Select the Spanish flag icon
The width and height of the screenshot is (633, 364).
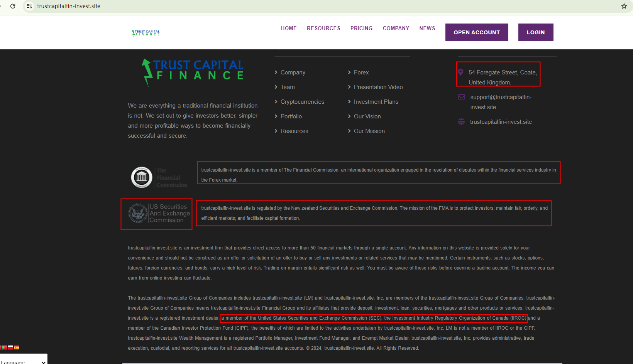17,347
